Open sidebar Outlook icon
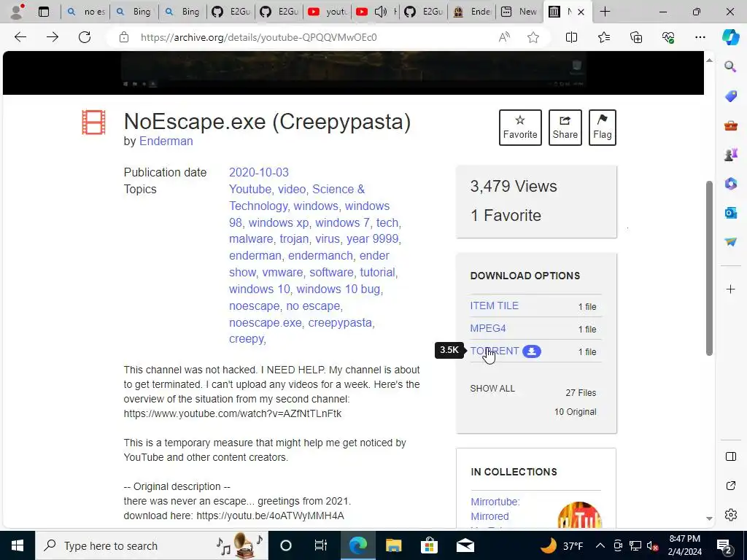Image resolution: width=747 pixels, height=560 pixels. click(x=730, y=212)
